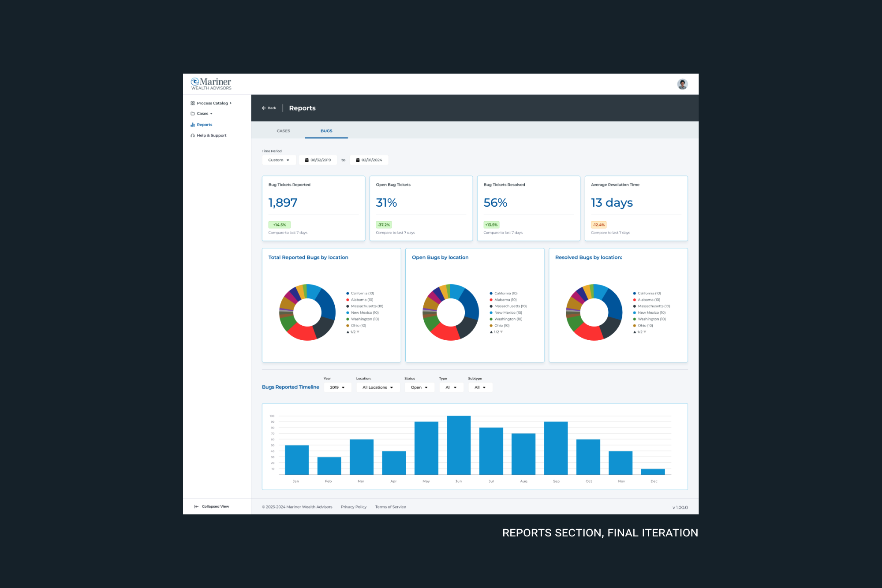Click the Mariner Wealth Advisors logo
Screen dimensions: 882x588
(211, 84)
